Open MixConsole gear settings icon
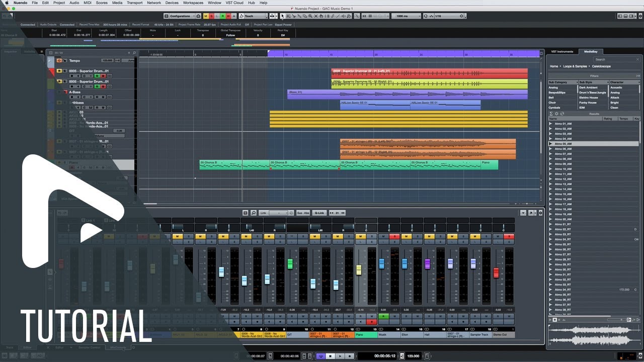The image size is (644, 362). [x=540, y=213]
